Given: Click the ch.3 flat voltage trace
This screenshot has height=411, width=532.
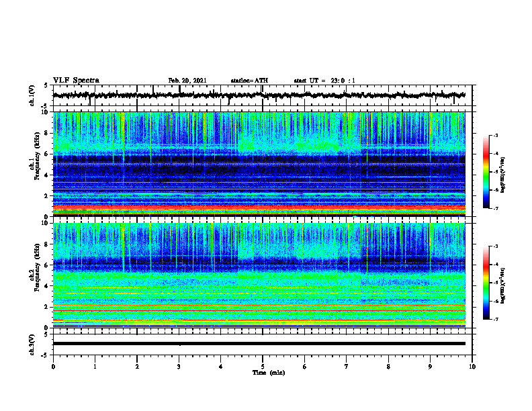Looking at the screenshot, I should pyautogui.click(x=259, y=344).
